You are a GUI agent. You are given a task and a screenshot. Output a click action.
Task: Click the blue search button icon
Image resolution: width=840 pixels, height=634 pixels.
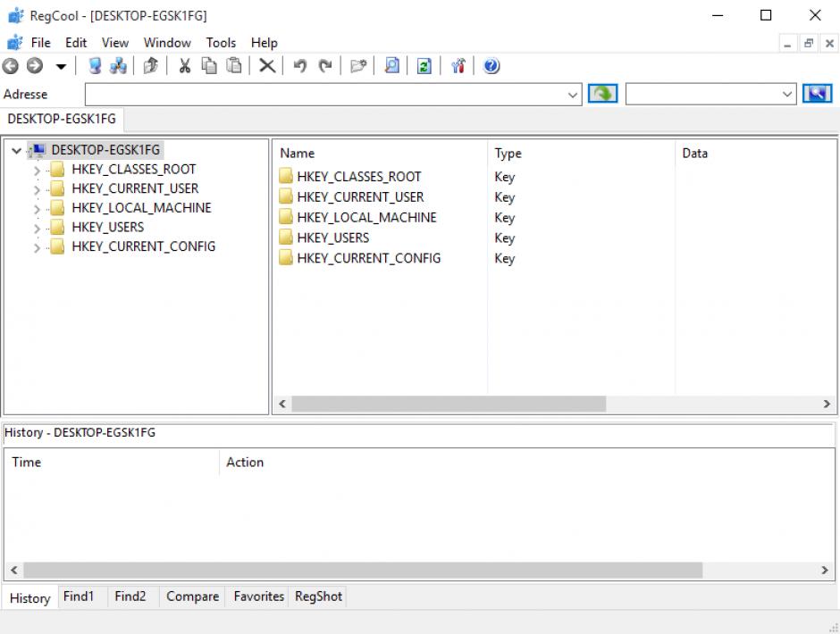pos(817,94)
